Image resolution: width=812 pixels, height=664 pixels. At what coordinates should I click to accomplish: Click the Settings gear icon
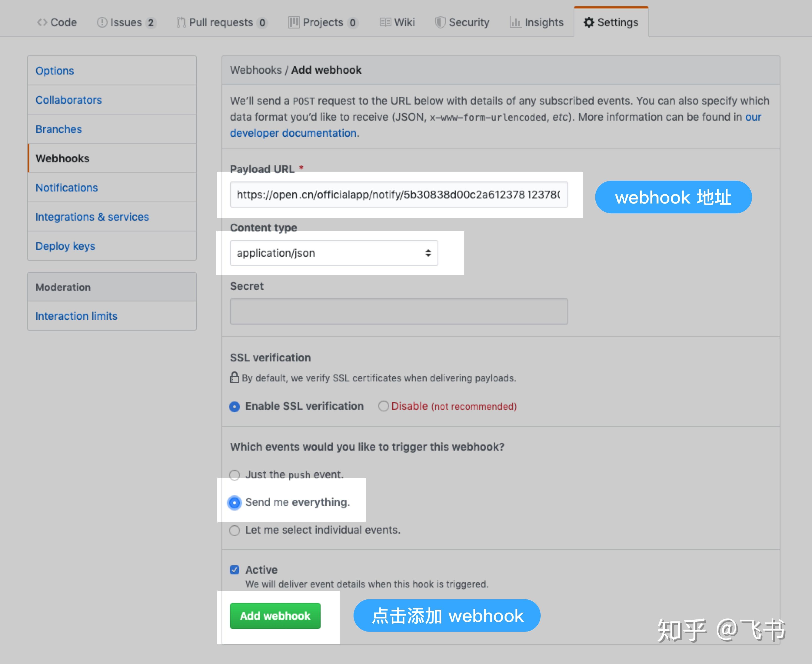589,23
